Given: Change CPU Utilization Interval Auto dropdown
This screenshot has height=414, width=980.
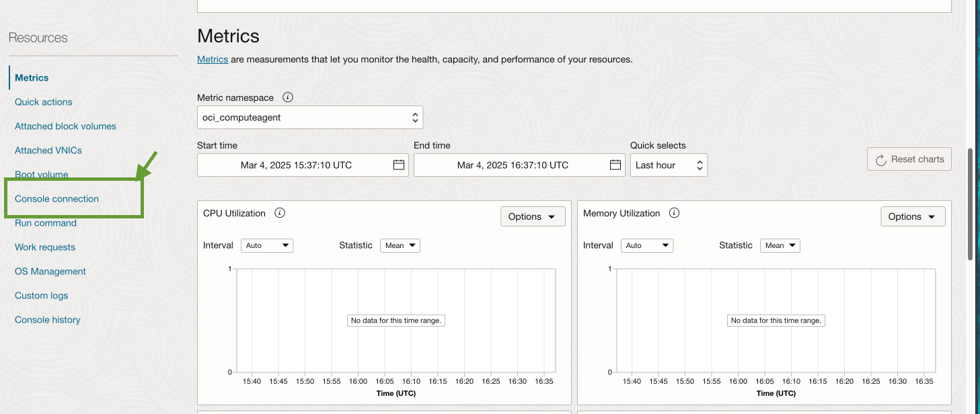Looking at the screenshot, I should click(x=267, y=246).
